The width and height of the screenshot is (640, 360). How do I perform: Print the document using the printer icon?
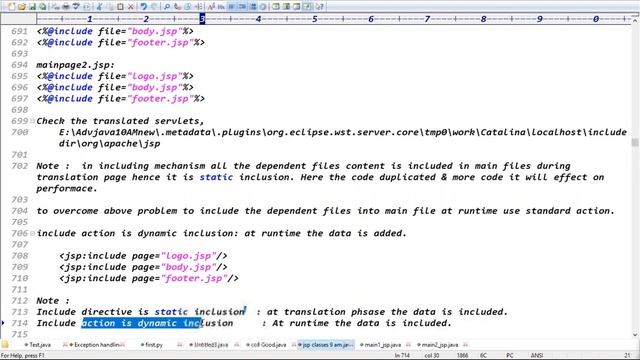pos(65,7)
